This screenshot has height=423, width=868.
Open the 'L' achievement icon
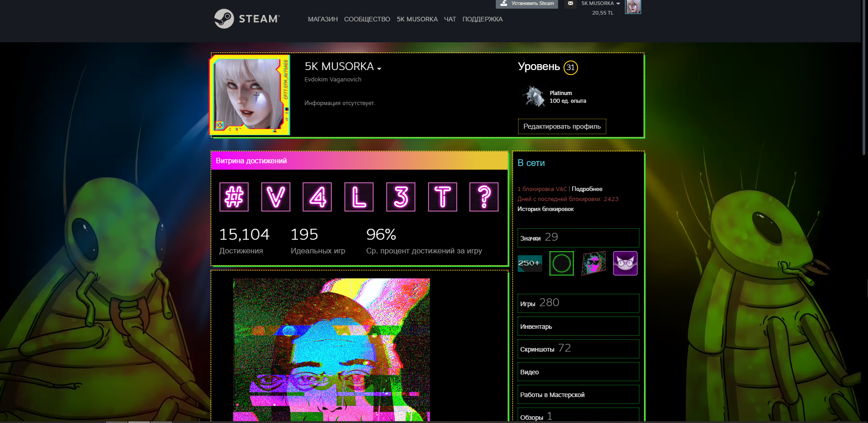click(359, 197)
